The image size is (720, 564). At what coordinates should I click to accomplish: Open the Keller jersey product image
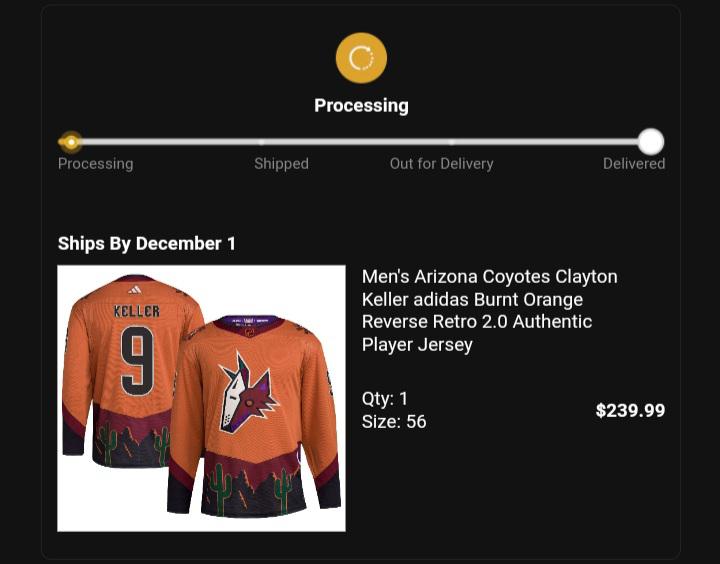click(x=201, y=398)
